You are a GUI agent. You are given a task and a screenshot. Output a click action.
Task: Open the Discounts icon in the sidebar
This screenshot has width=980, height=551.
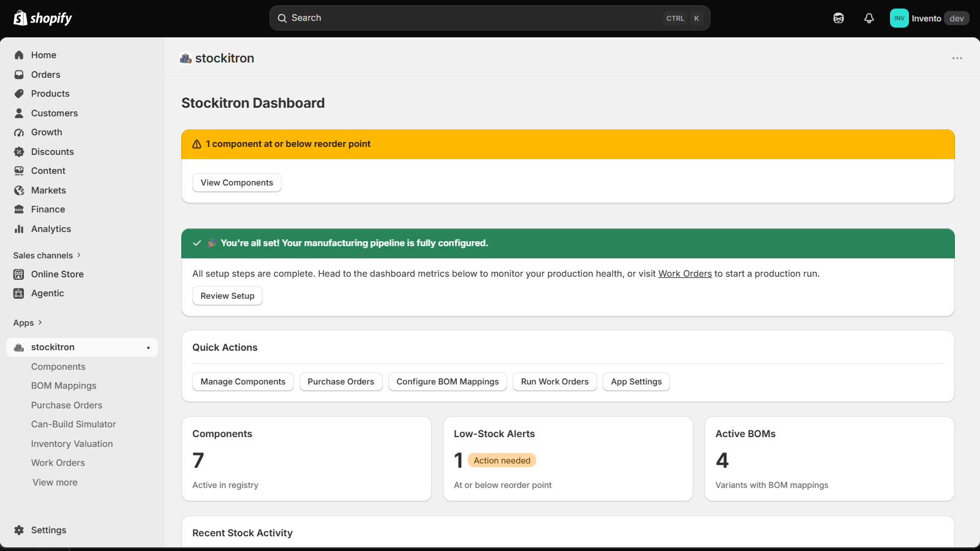pyautogui.click(x=19, y=152)
